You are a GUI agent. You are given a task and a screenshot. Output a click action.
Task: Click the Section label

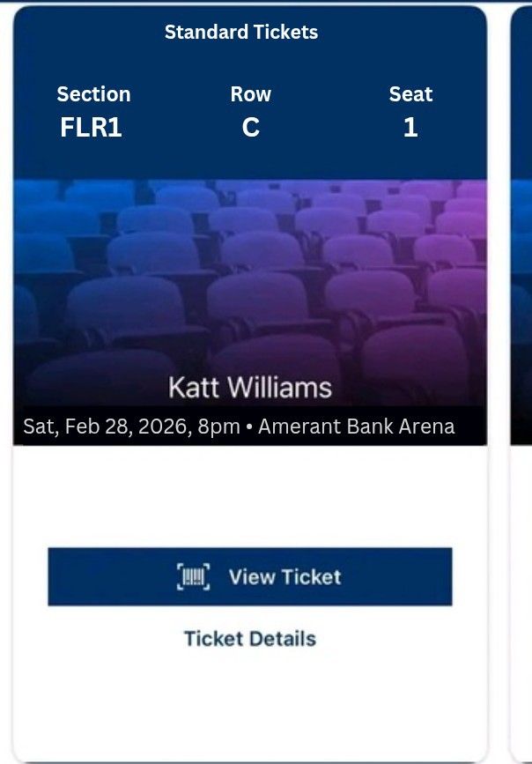pos(93,94)
